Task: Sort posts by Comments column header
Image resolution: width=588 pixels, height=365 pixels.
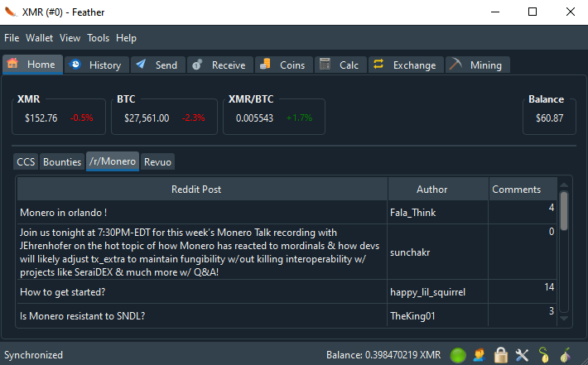Action: (516, 189)
